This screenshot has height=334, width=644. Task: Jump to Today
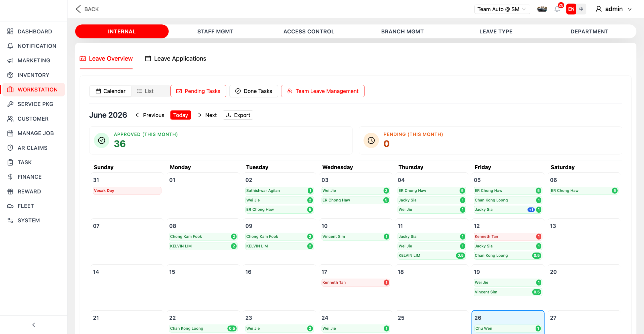coord(181,115)
